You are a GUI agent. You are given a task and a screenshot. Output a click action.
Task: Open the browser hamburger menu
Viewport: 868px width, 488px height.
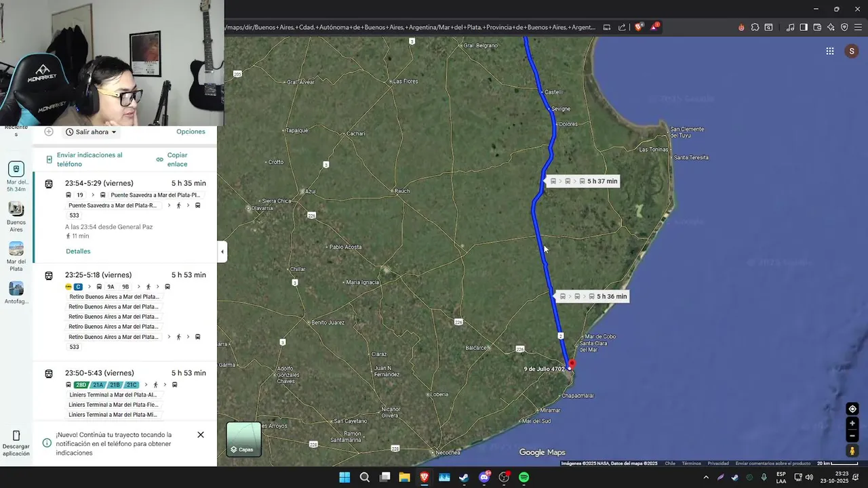click(858, 27)
